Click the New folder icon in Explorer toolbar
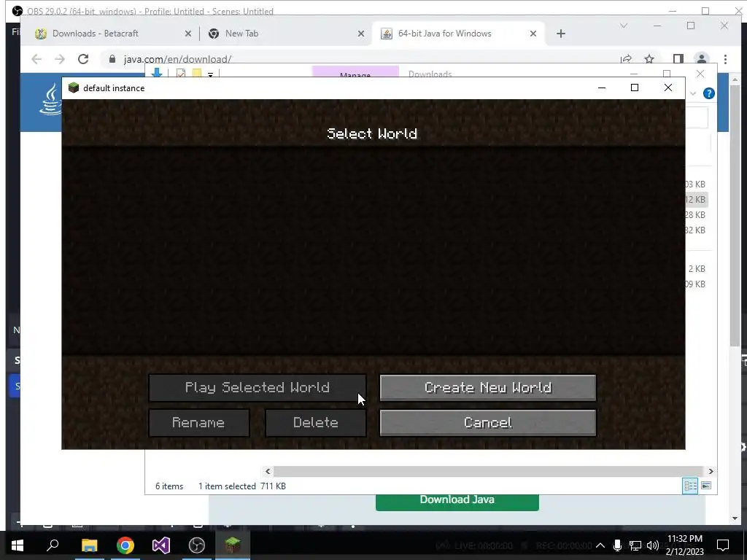Viewport: 747px width, 560px height. 196,74
